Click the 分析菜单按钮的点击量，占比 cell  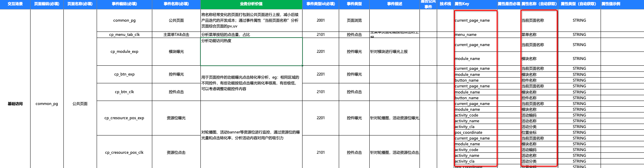(251, 35)
